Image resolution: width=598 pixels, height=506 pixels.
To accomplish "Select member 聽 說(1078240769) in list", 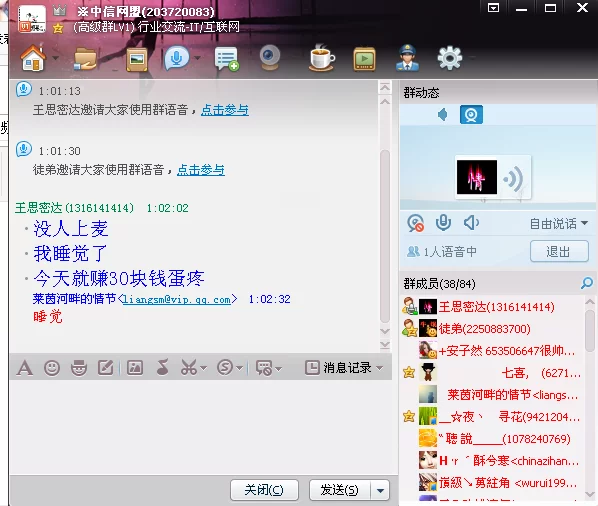I will (x=492, y=439).
